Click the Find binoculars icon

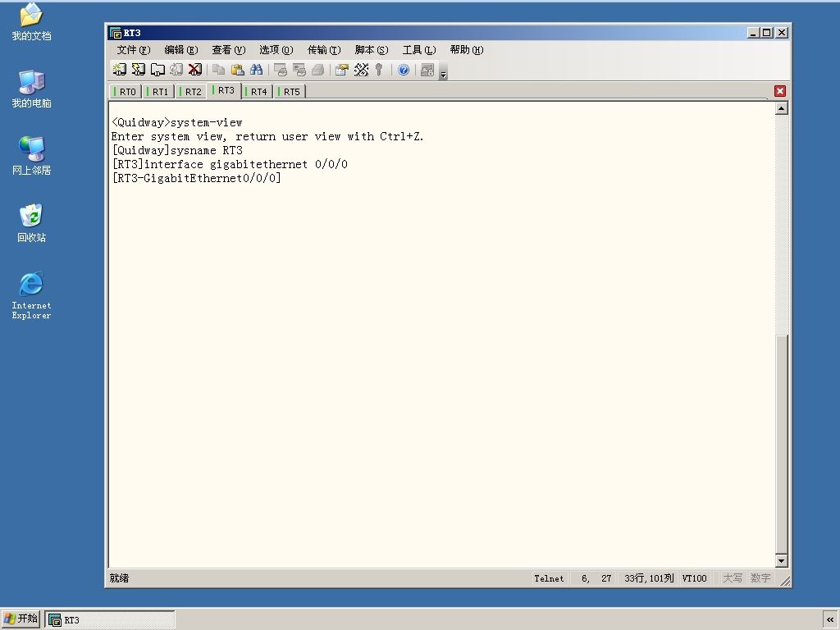tap(256, 70)
